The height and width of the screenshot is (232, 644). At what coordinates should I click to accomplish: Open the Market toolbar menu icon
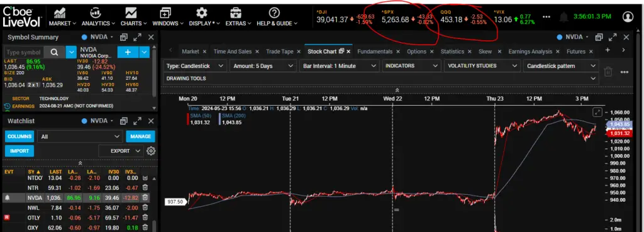point(60,13)
